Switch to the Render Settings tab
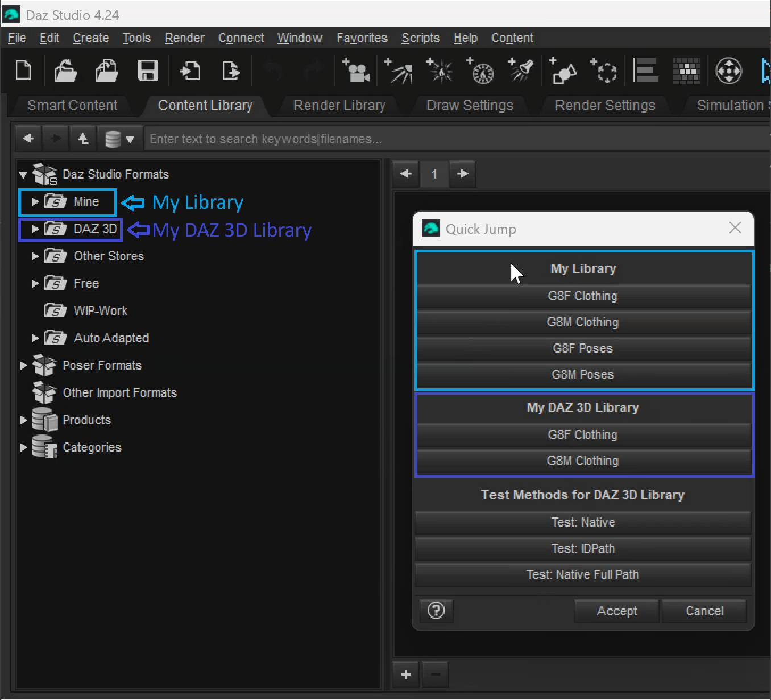Viewport: 771px width, 700px height. [x=605, y=106]
